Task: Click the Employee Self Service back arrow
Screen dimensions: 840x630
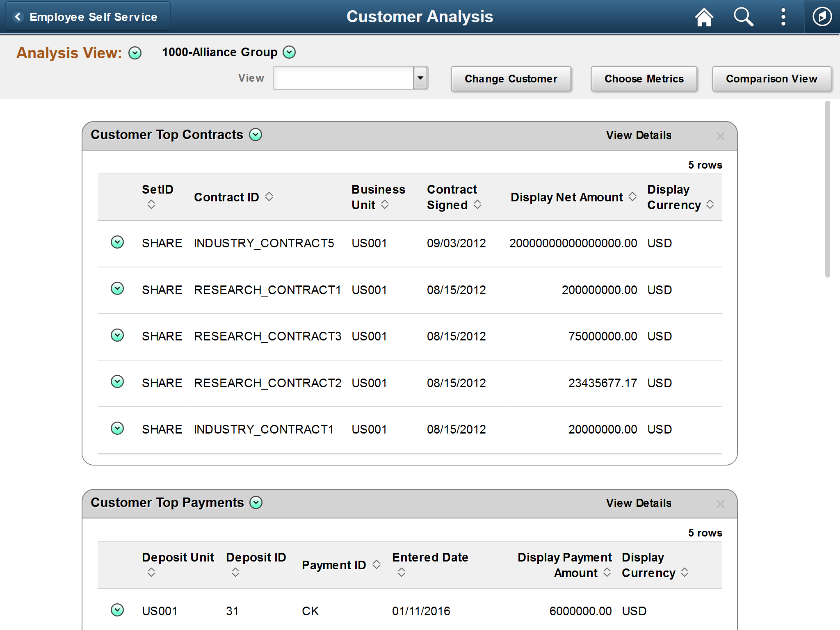Action: (x=18, y=17)
